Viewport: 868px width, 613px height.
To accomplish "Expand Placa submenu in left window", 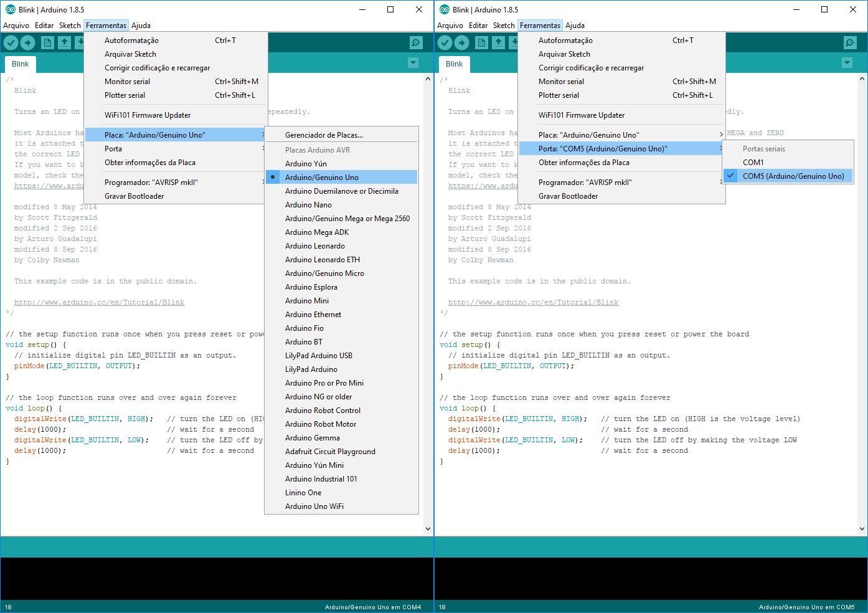I will (x=176, y=135).
